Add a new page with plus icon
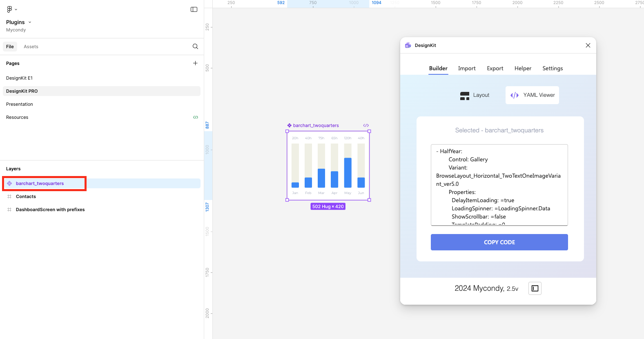The image size is (644, 339). click(x=195, y=63)
